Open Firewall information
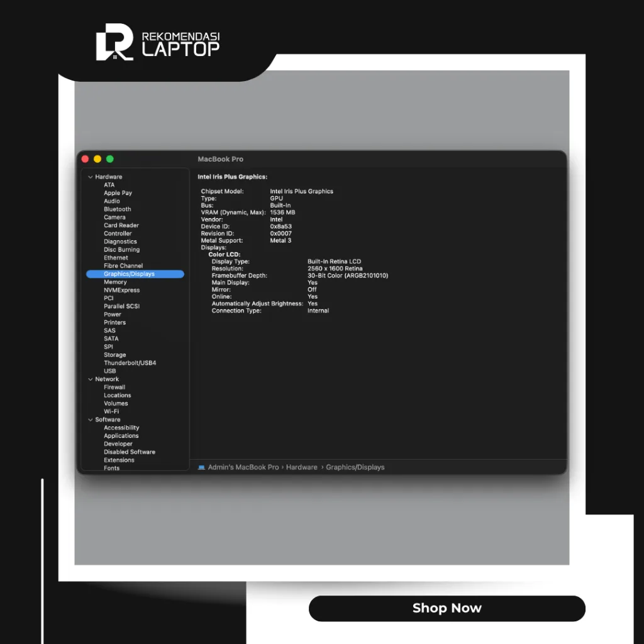 [114, 387]
